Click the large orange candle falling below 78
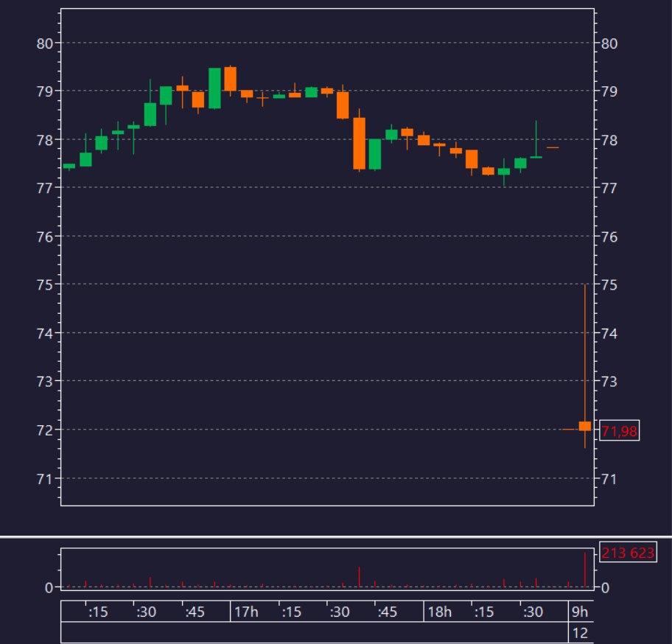 (x=359, y=144)
